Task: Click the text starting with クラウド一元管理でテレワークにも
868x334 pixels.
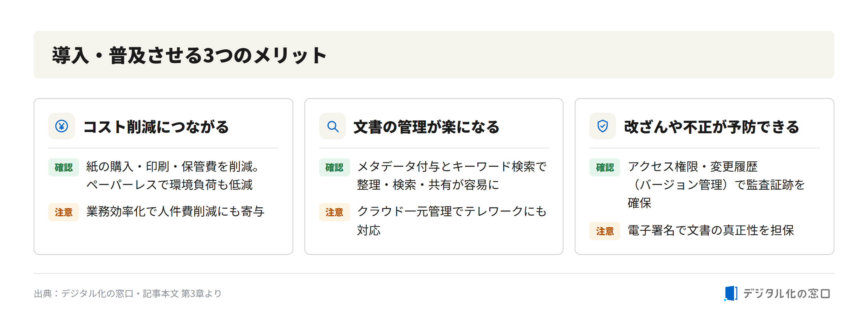Action: 452,221
